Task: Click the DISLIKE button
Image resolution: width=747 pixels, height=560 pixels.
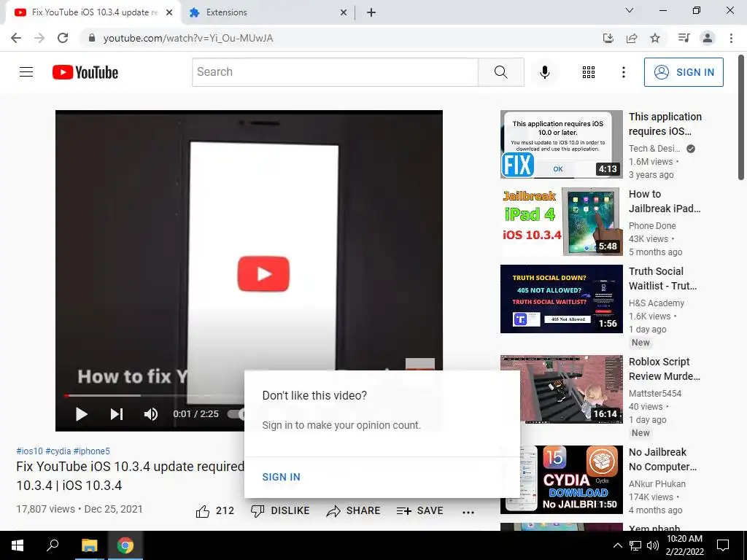Action: 280,510
